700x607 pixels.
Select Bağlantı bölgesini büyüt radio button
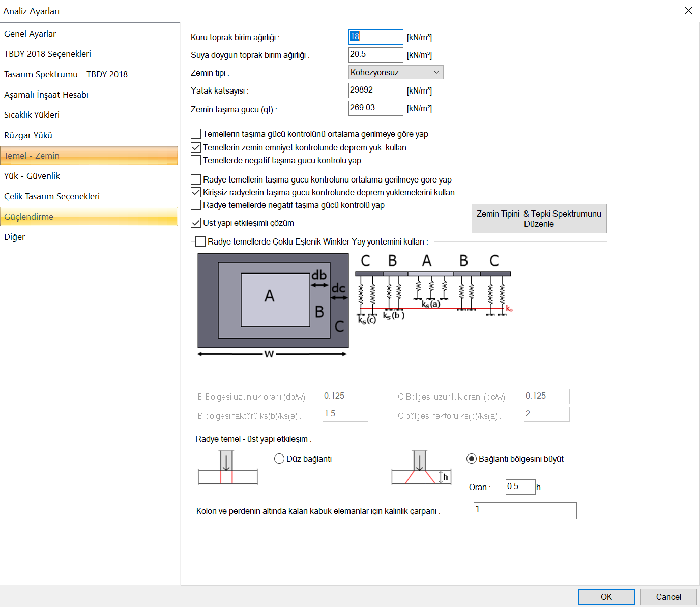pos(472,459)
